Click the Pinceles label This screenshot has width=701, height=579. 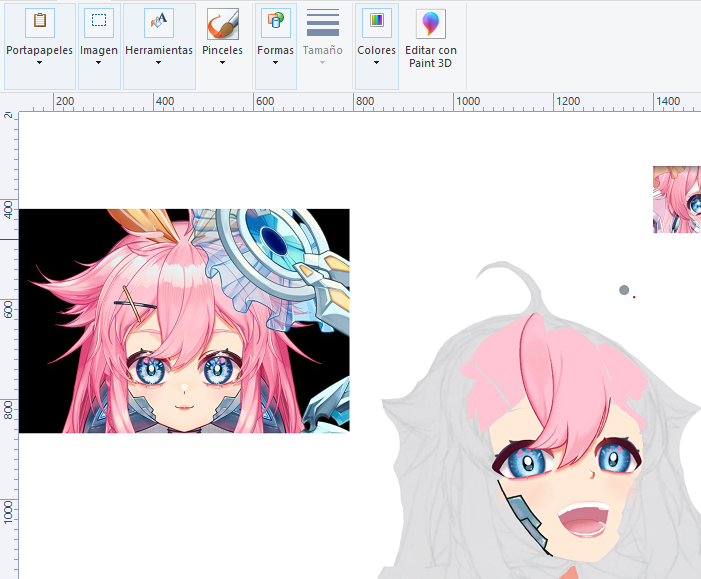(222, 51)
